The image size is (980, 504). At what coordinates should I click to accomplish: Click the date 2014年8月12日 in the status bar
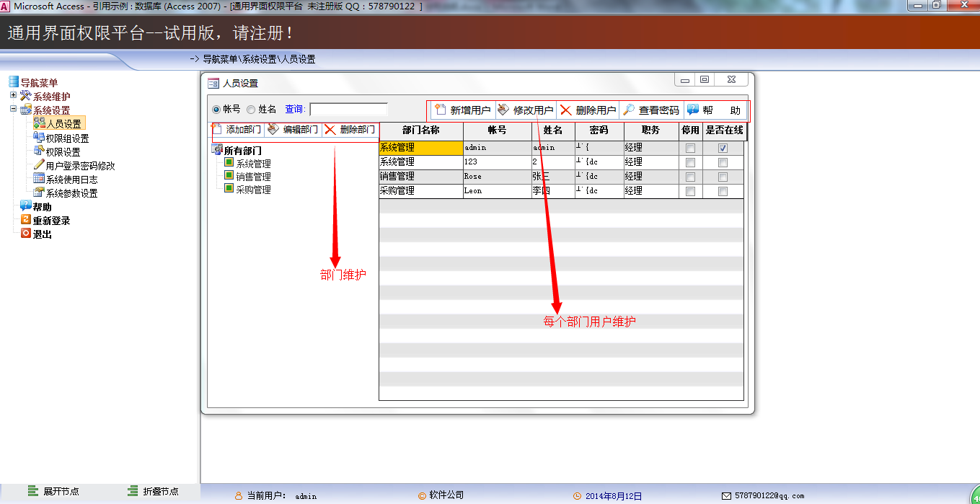613,496
